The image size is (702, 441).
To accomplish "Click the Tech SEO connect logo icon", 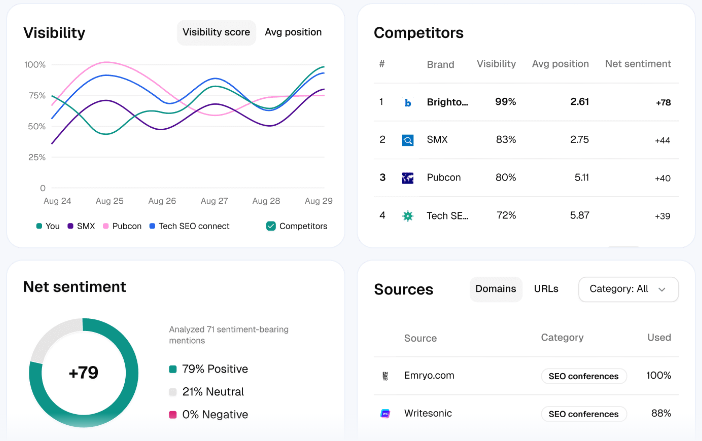I will (x=408, y=216).
